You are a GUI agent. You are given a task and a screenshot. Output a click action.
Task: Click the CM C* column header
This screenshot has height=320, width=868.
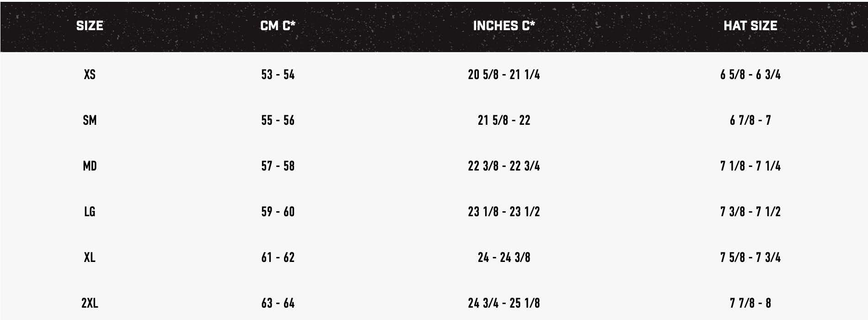pyautogui.click(x=278, y=26)
